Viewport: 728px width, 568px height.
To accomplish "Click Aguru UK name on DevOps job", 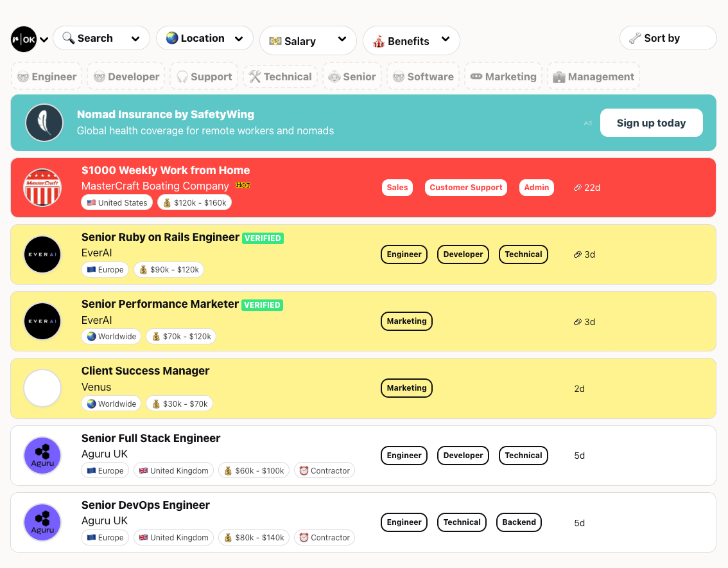I will [x=105, y=520].
